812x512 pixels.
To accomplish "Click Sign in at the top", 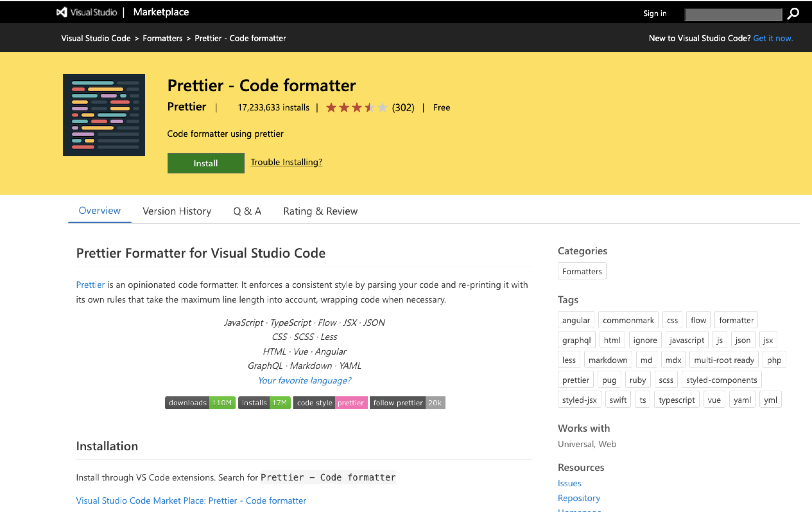I will click(654, 13).
